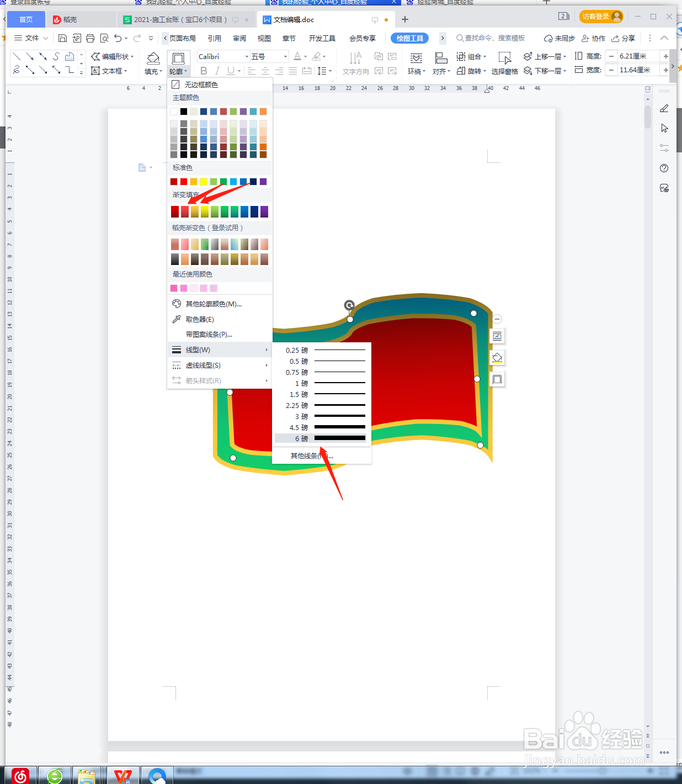Open Patterned Lines (带图案线条) option
This screenshot has width=682, height=784.
coord(220,335)
